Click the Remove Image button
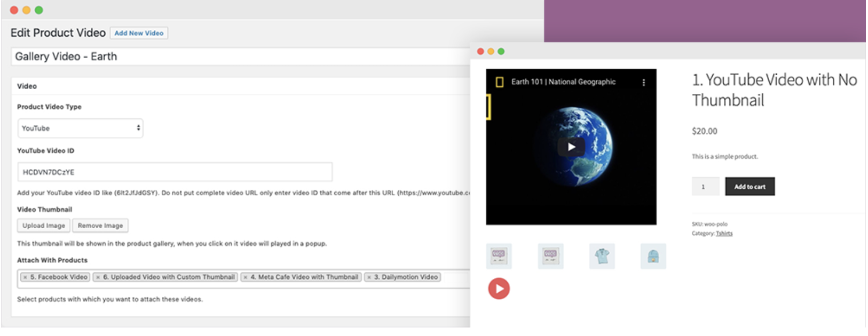This screenshot has width=868, height=336. 100,226
